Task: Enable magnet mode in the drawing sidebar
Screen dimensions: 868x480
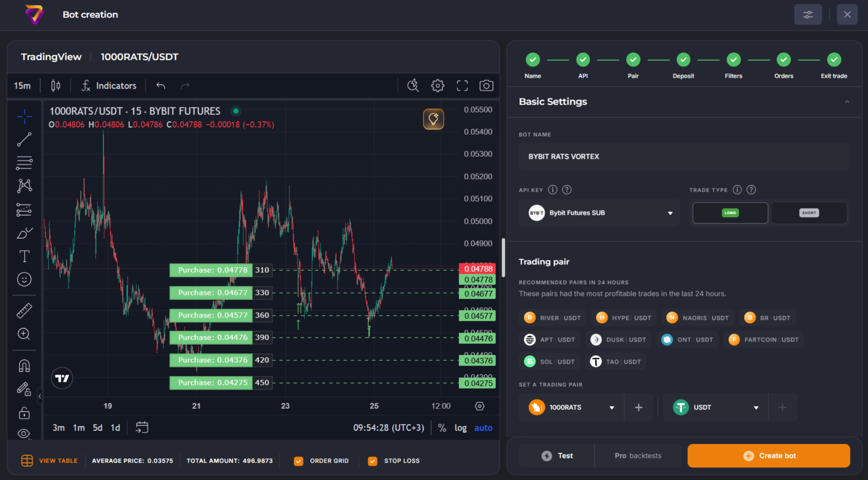Action: pos(24,366)
